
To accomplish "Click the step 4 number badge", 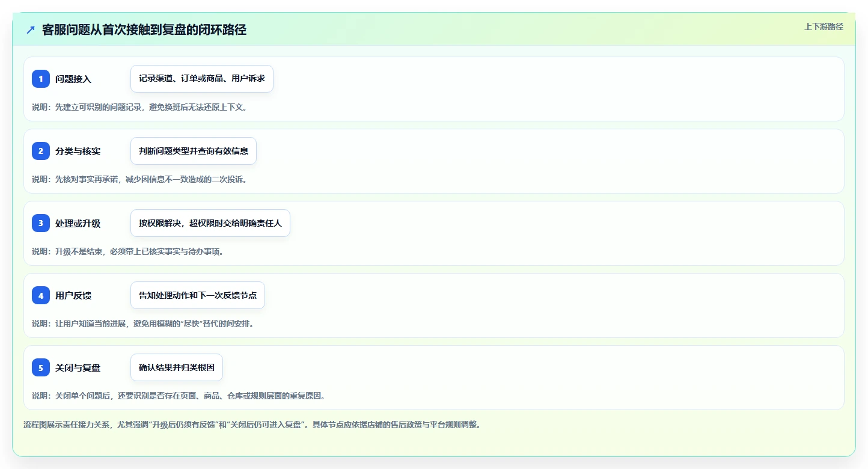I will pos(41,295).
